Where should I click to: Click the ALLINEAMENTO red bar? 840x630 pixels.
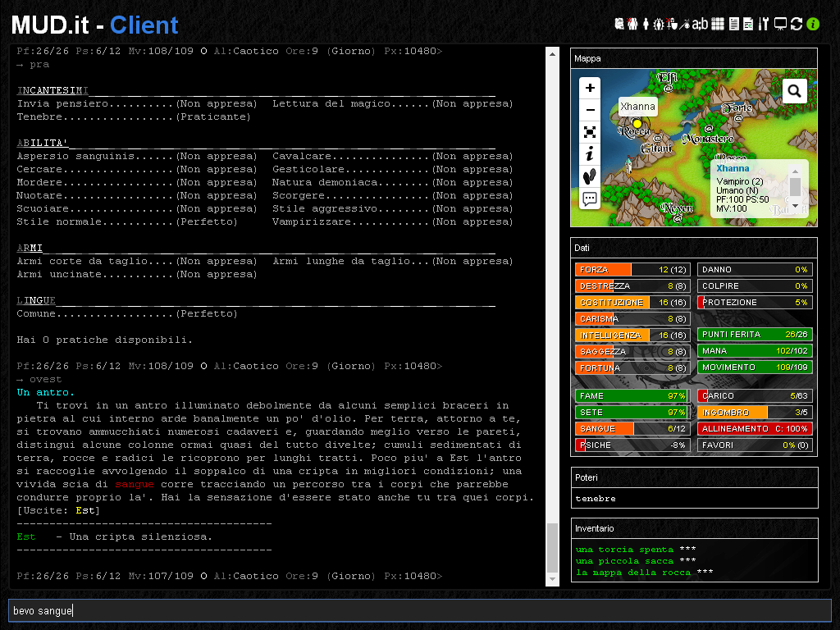(x=755, y=428)
